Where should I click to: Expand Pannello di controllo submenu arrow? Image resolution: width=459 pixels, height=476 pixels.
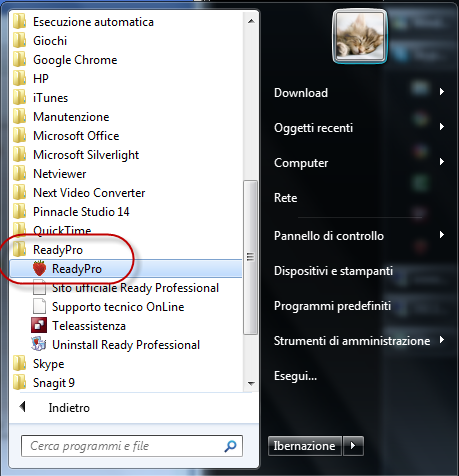pyautogui.click(x=442, y=235)
